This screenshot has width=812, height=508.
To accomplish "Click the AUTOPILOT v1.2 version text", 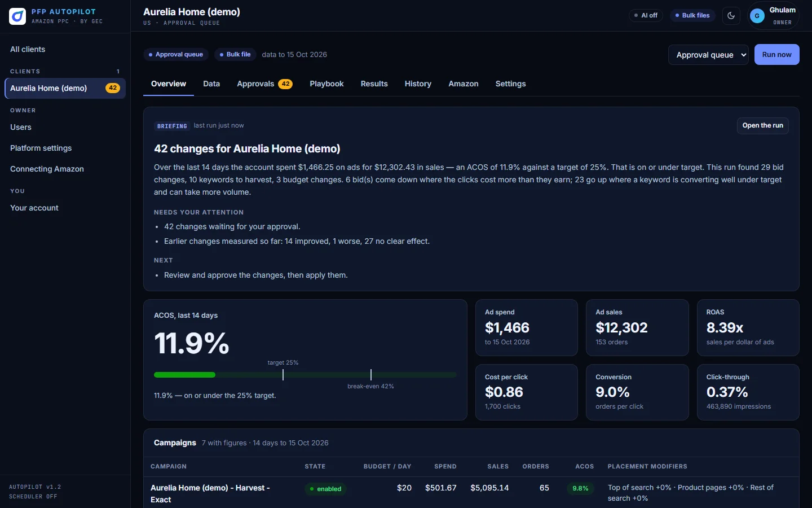I will [35, 487].
